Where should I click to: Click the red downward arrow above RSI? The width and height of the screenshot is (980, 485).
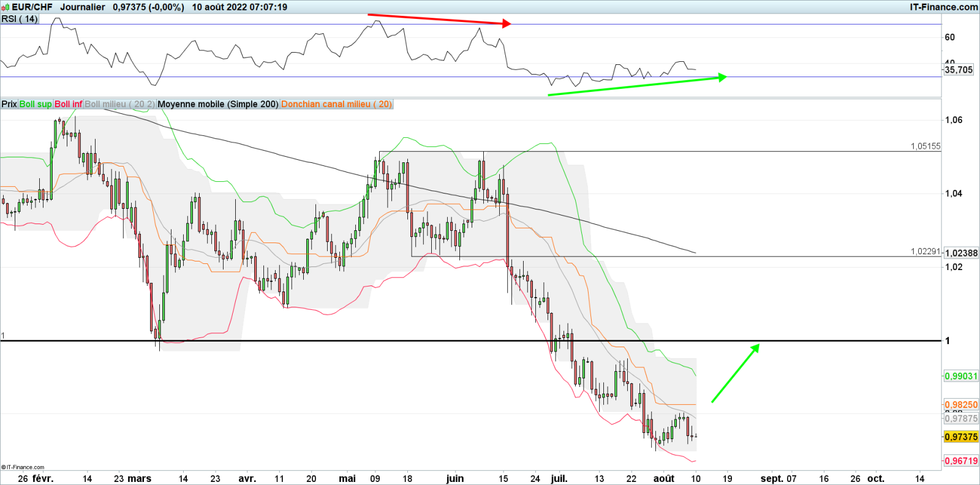point(439,19)
